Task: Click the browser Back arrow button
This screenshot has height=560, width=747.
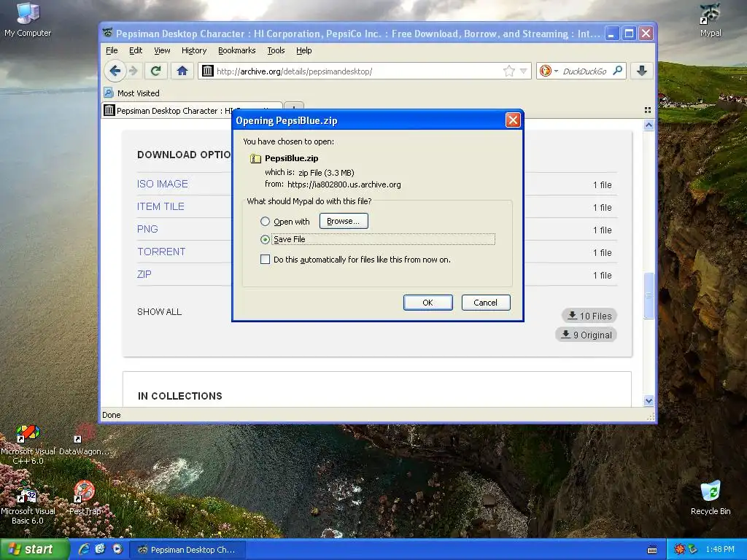Action: coord(115,71)
